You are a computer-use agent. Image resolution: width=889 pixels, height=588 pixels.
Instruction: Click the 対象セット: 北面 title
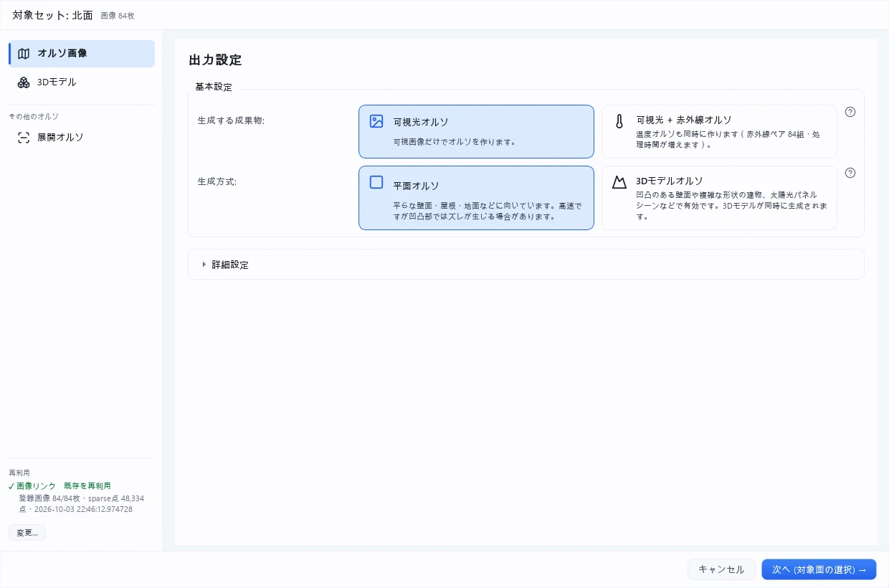click(x=52, y=15)
